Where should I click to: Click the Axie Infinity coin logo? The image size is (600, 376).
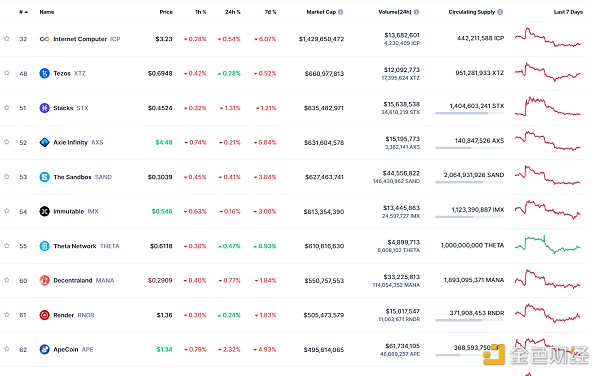44,142
